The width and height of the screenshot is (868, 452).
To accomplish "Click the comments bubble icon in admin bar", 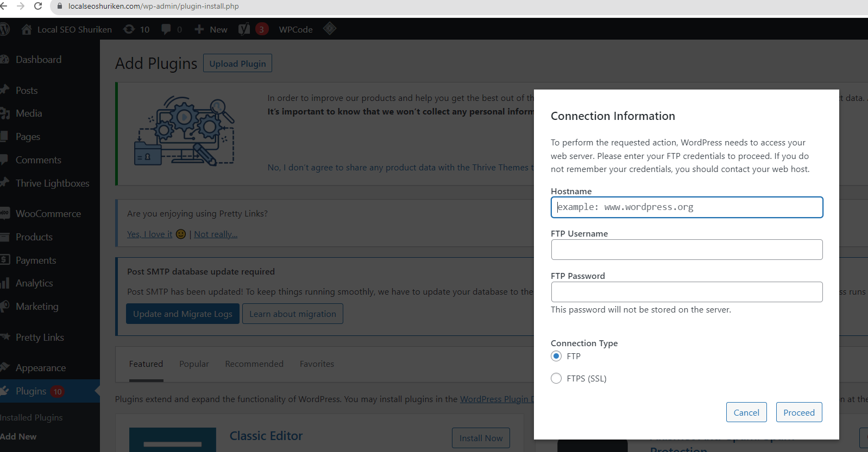I will (x=166, y=29).
